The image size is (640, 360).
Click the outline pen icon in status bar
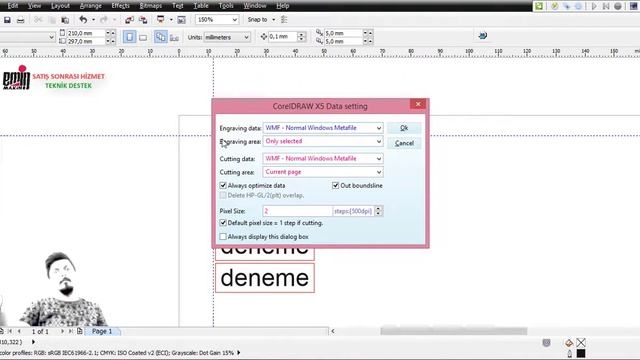570,353
